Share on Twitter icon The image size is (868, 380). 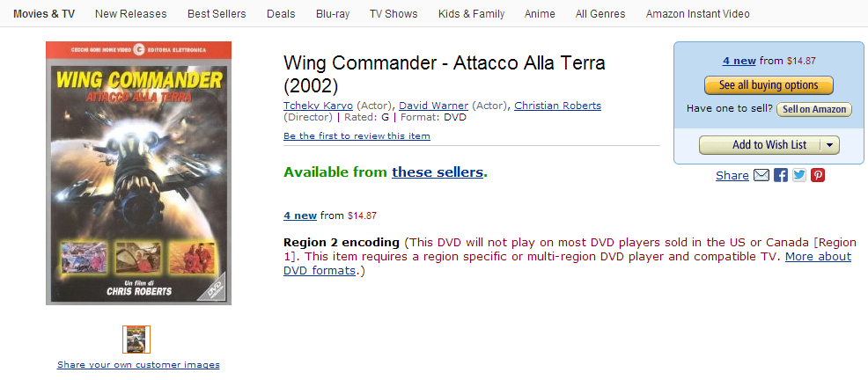(x=799, y=175)
